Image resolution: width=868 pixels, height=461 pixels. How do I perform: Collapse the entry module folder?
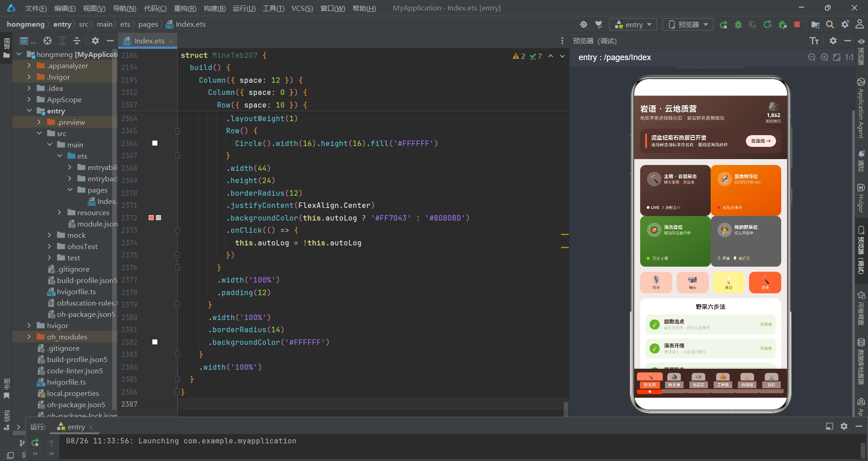(x=29, y=111)
